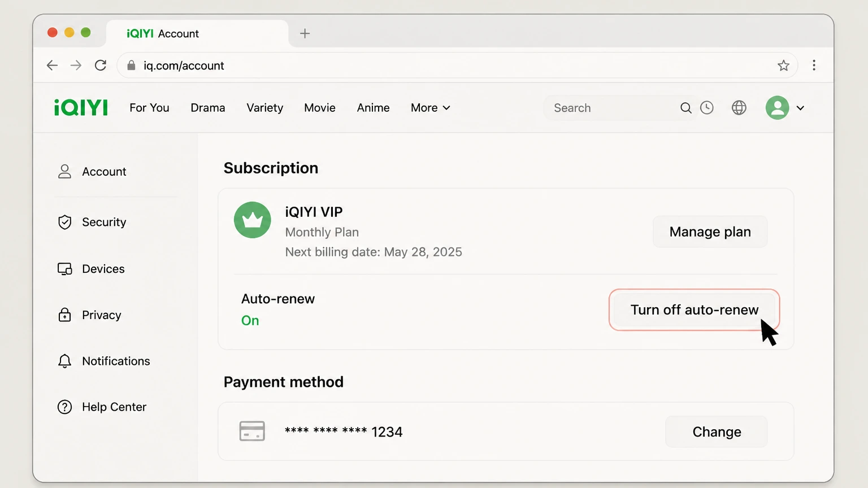Image resolution: width=868 pixels, height=488 pixels.
Task: Click the Security shield icon in sidebar
Action: coord(65,222)
